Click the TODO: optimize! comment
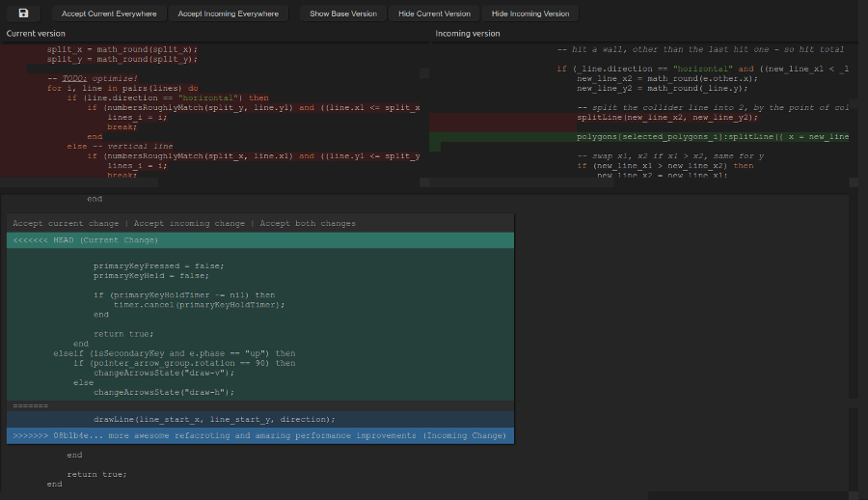Image resolution: width=868 pixels, height=500 pixels. [x=93, y=79]
